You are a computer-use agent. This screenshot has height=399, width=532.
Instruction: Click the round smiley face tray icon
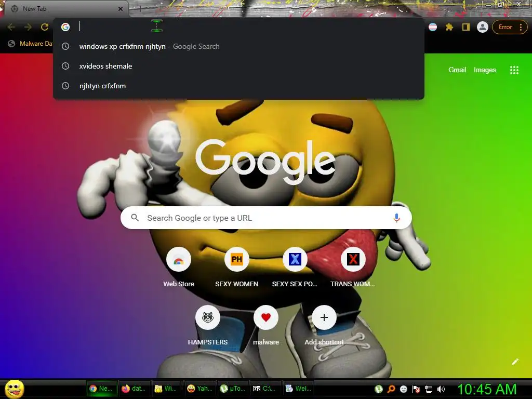click(403, 389)
